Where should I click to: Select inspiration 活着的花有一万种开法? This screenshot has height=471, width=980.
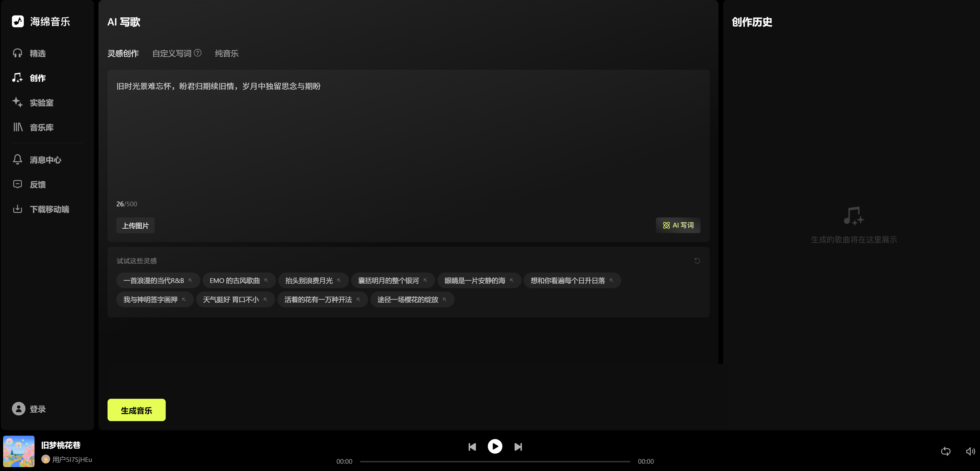click(x=322, y=300)
